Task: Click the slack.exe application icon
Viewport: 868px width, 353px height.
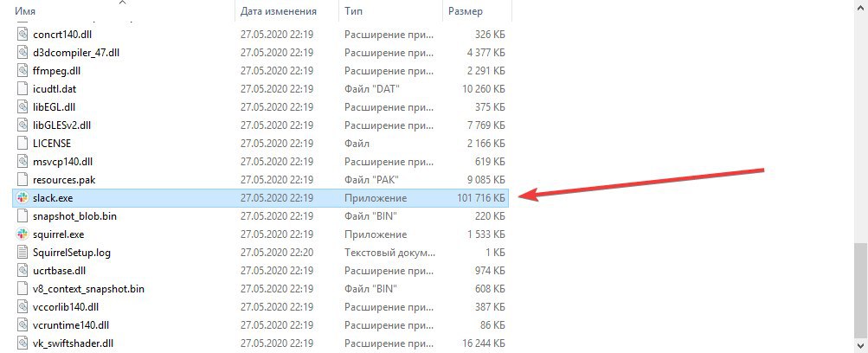Action: coord(23,198)
